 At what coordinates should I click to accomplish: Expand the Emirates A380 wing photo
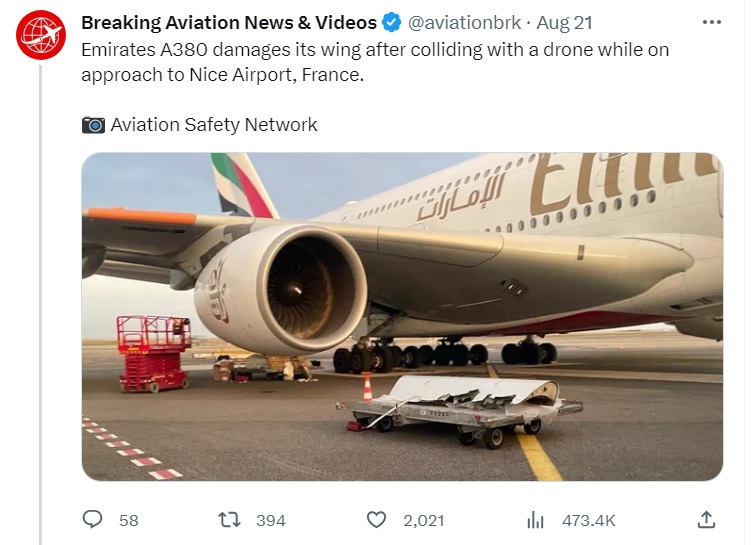coord(402,316)
